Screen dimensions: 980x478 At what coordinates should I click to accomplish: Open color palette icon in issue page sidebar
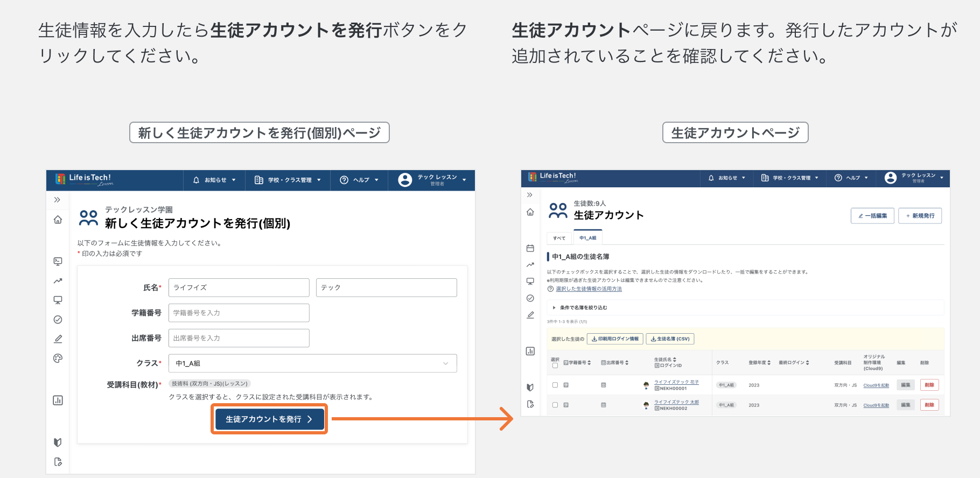click(x=58, y=359)
